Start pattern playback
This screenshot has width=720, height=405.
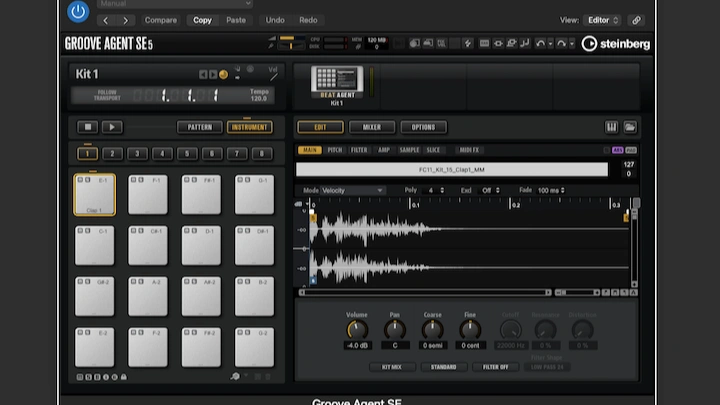click(112, 127)
